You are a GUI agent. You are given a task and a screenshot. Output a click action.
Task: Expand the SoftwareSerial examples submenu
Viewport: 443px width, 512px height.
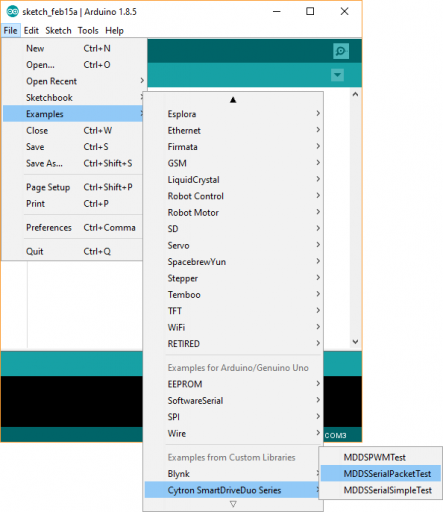[233, 400]
